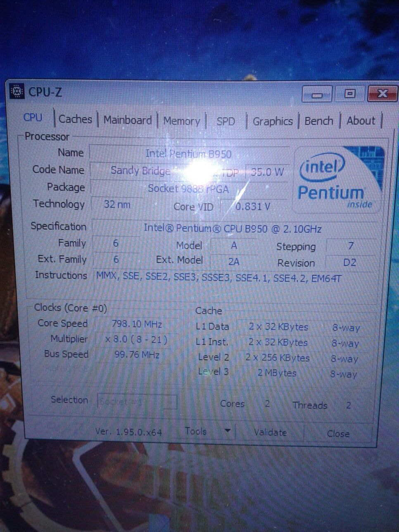Image resolution: width=399 pixels, height=532 pixels.
Task: Click the Intel Pentium inside logo
Action: (x=338, y=179)
